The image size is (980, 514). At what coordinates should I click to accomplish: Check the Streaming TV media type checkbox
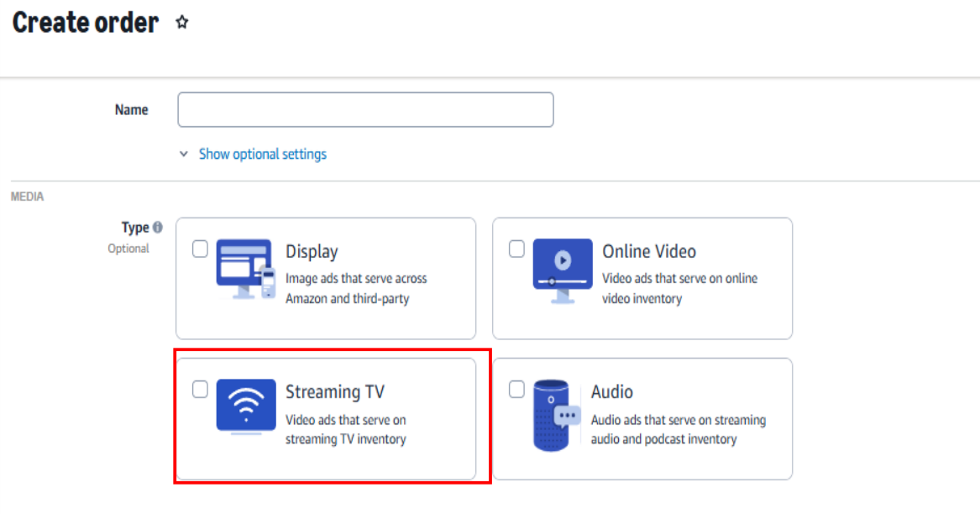point(200,390)
